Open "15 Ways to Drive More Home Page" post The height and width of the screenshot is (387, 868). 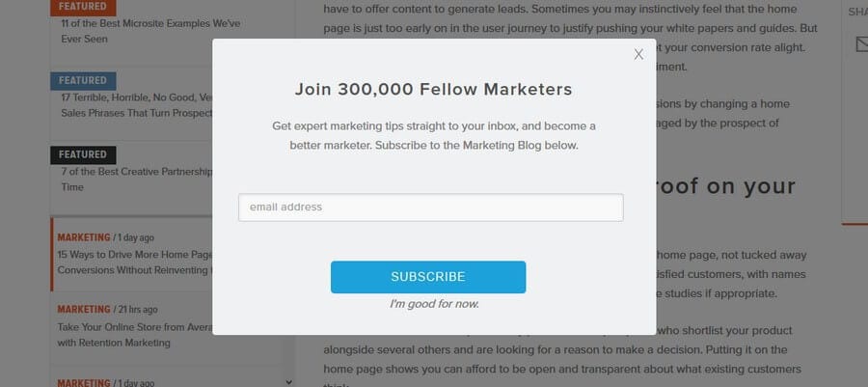(x=135, y=263)
